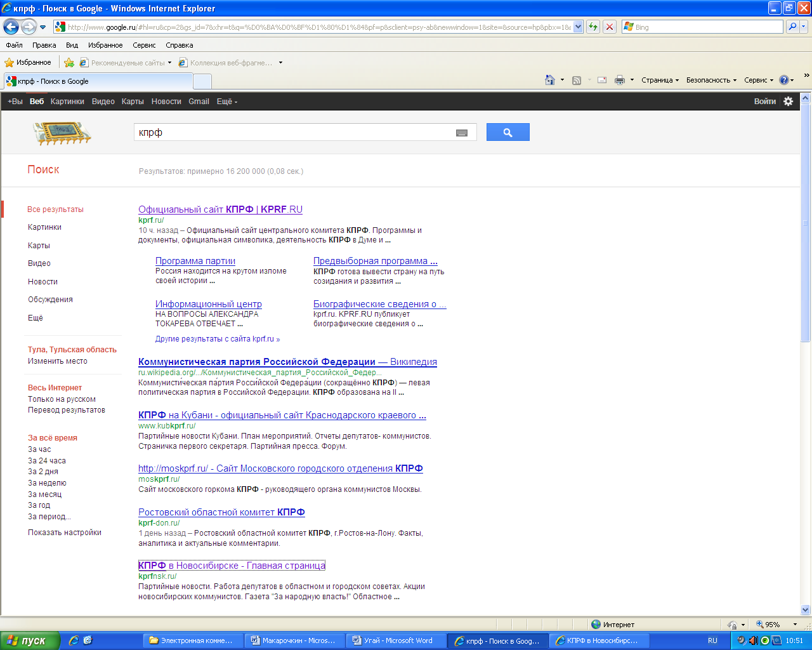Open the Сервис menu in menu bar

[x=144, y=45]
